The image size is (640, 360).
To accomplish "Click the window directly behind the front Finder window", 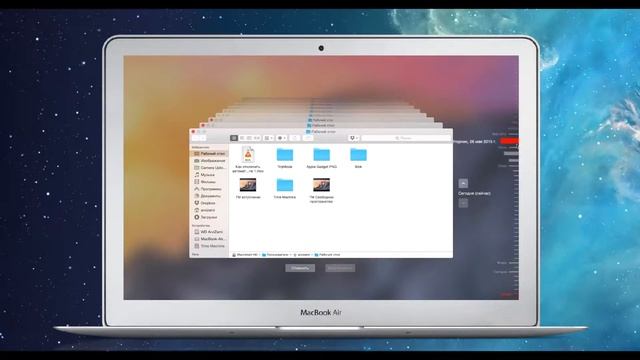I will [x=321, y=126].
